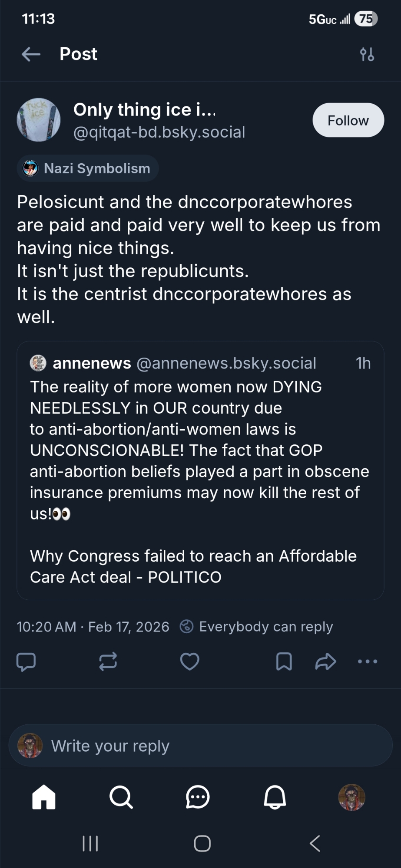Tap the reply speech bubble icon

click(26, 662)
